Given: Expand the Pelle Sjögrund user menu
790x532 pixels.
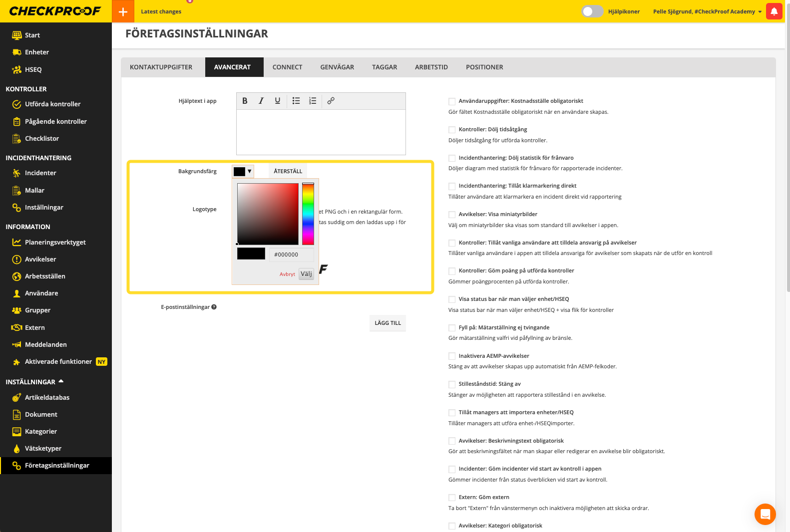Looking at the screenshot, I should click(x=707, y=11).
